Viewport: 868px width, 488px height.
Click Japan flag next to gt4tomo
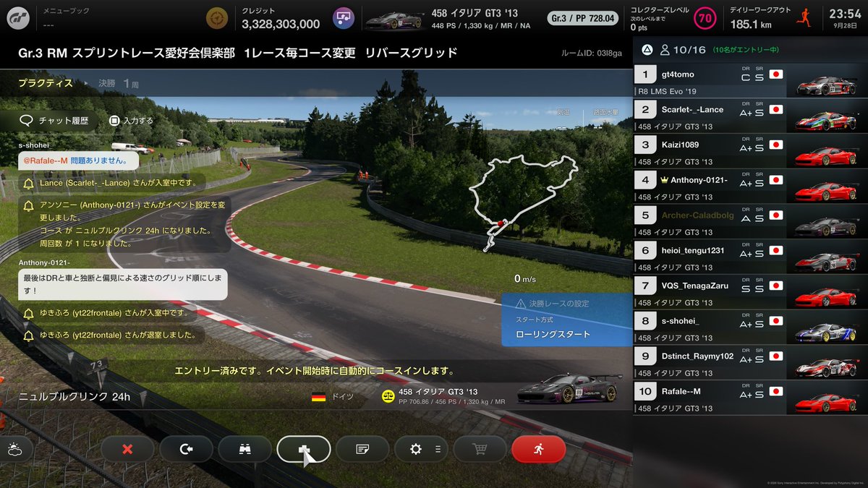tap(777, 74)
